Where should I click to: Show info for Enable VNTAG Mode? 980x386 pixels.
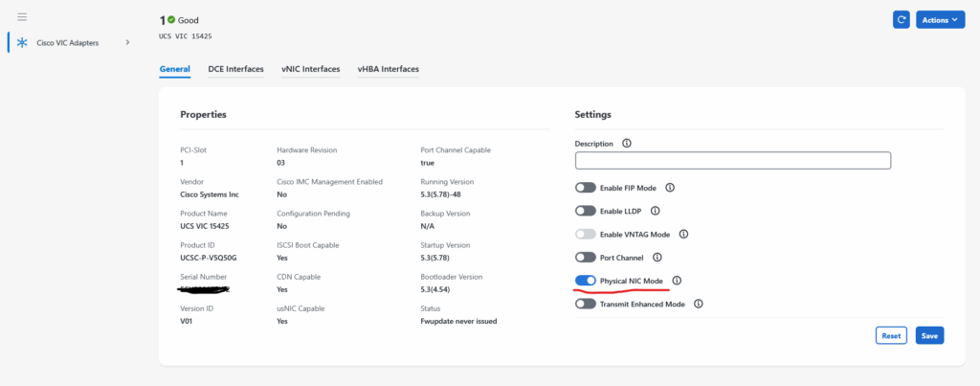click(683, 234)
